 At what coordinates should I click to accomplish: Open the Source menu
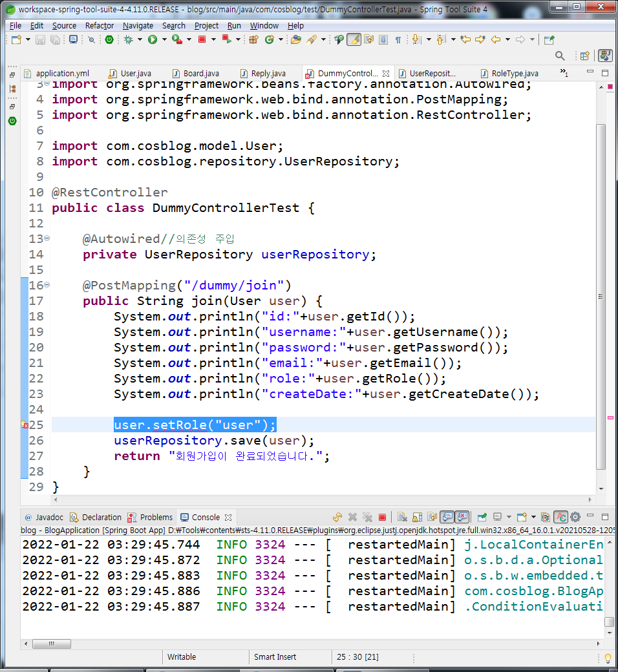[65, 26]
